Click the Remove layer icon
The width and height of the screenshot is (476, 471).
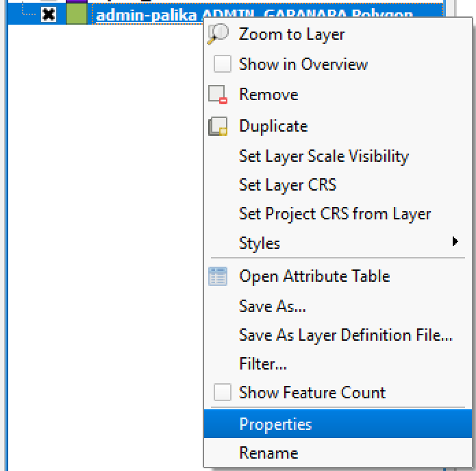point(218,95)
